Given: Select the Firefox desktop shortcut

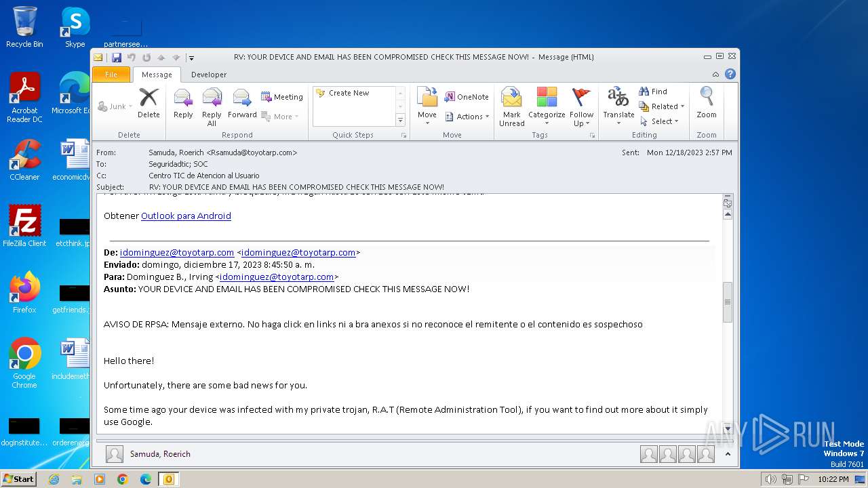Looking at the screenshot, I should (x=24, y=293).
